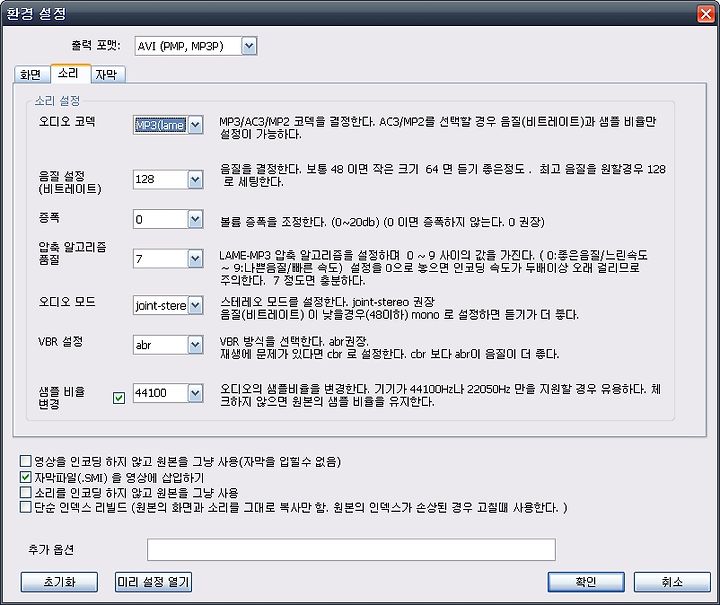Click inside the 추가 옵션 text field

pyautogui.click(x=351, y=549)
